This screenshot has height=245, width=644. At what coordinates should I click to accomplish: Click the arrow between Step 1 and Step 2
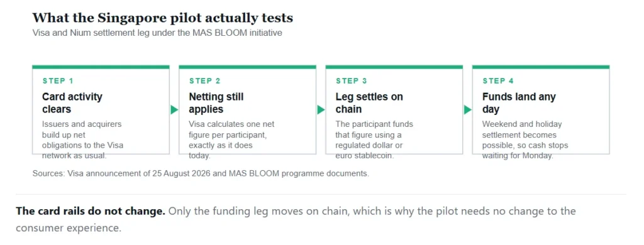coord(174,109)
